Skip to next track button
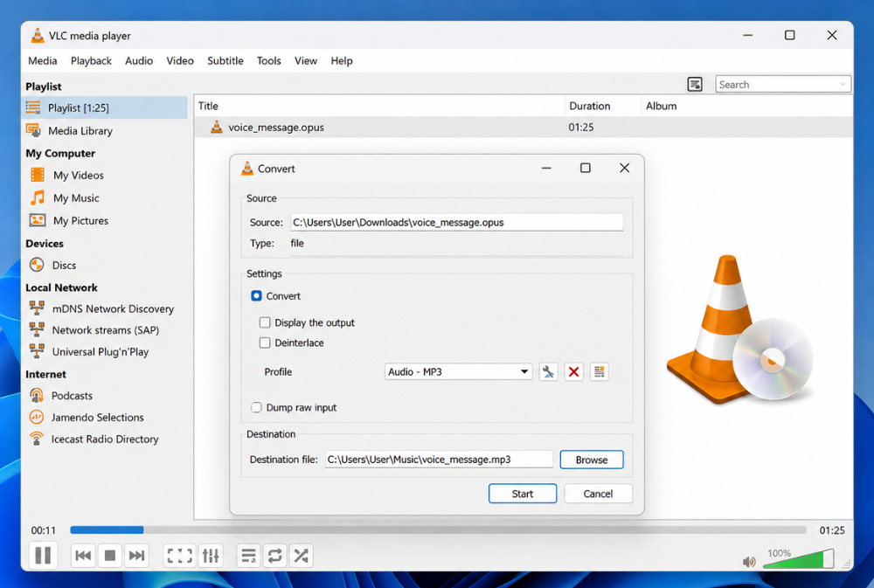 pyautogui.click(x=136, y=555)
